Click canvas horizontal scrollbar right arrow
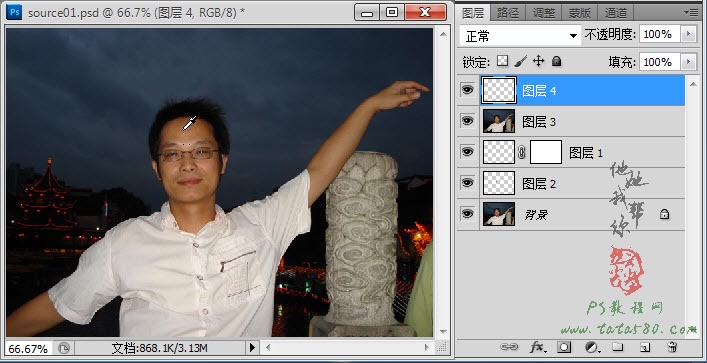Screen dimensions: 707x363 (x=427, y=348)
